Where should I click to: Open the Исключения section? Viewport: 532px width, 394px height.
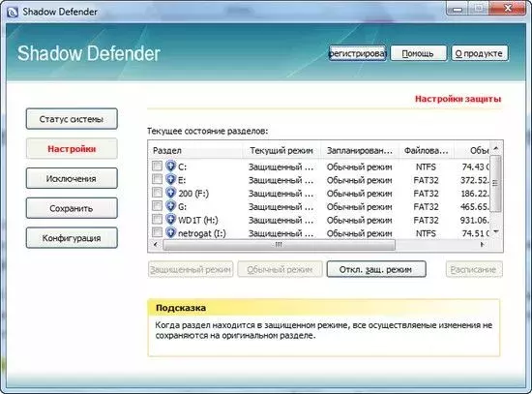pyautogui.click(x=72, y=179)
